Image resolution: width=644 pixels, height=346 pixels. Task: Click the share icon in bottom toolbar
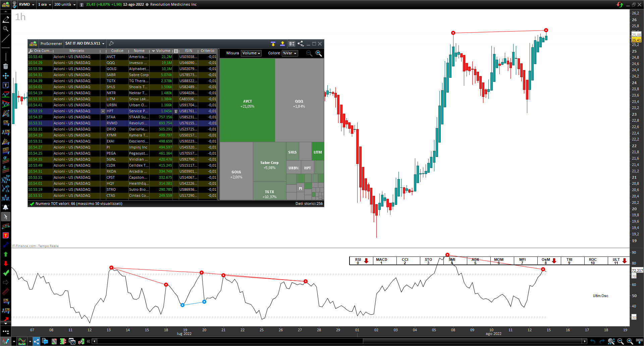coord(36,341)
